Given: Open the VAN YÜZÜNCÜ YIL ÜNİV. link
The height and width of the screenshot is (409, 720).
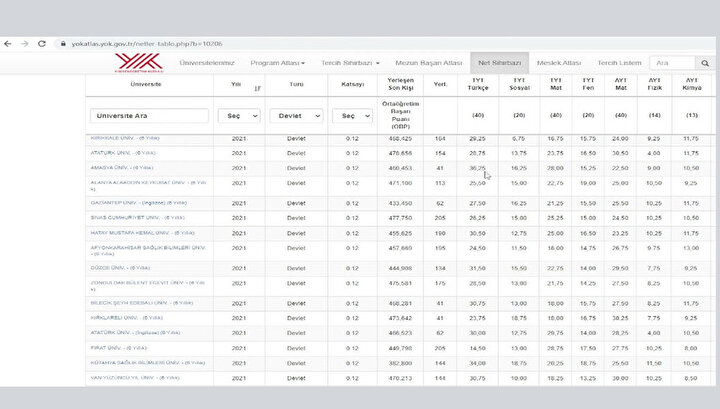Looking at the screenshot, I should tap(135, 378).
